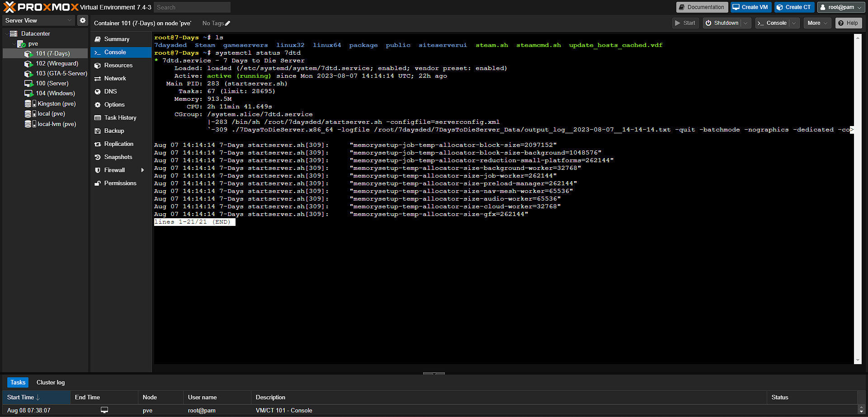The width and height of the screenshot is (868, 417).
Task: Select the Console menu item
Action: [x=121, y=52]
